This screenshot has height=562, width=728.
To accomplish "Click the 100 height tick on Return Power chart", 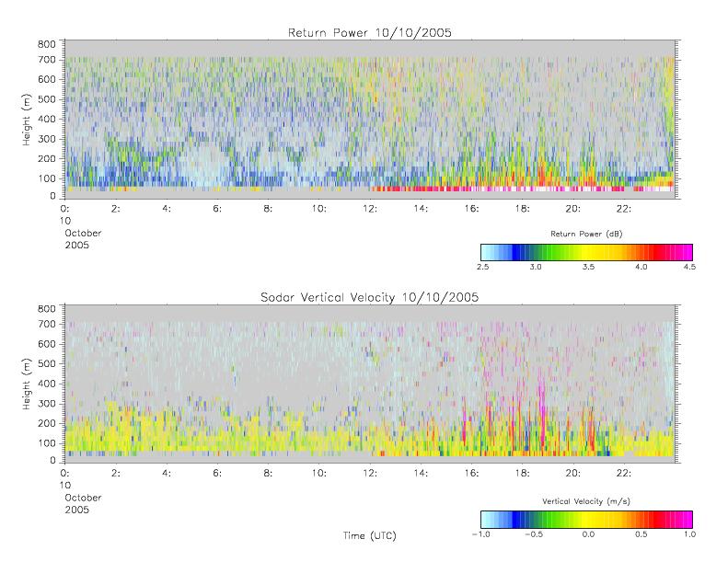I will (46, 178).
